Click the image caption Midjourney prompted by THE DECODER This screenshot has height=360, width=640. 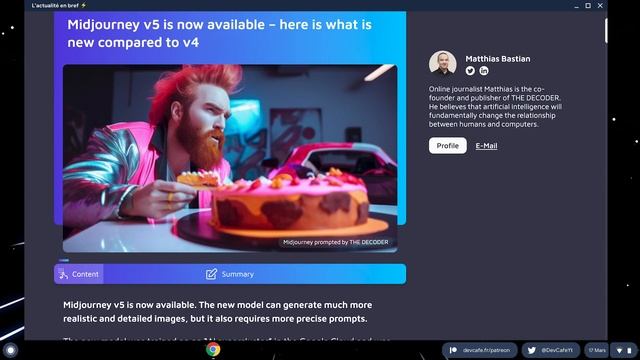click(336, 242)
